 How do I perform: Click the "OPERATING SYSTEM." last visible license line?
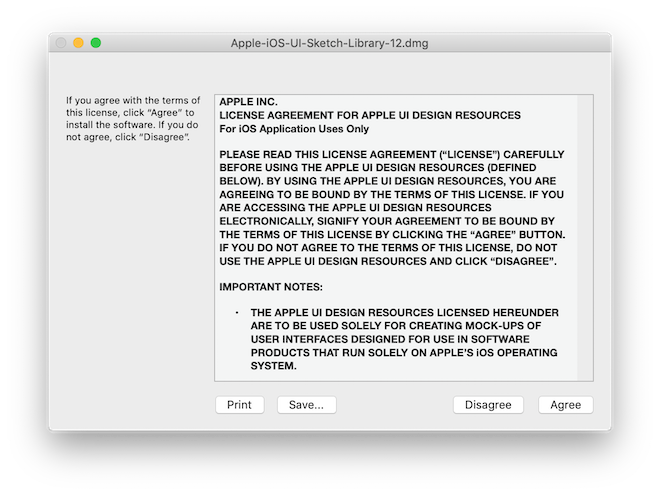pyautogui.click(x=273, y=366)
